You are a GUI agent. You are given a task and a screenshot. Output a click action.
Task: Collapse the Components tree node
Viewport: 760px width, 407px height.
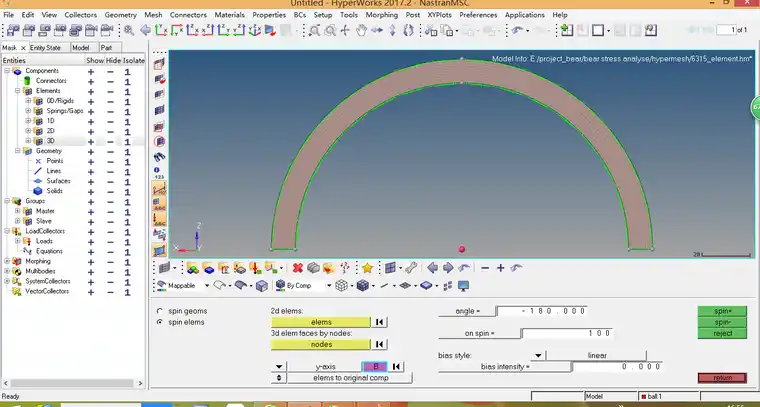[7, 71]
